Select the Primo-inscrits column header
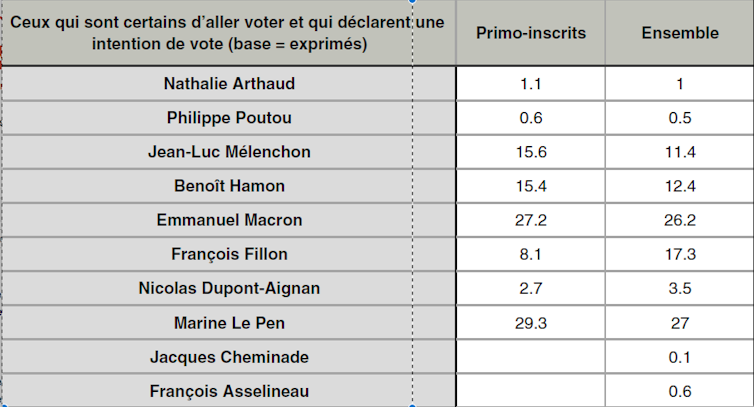Image resolution: width=754 pixels, height=407 pixels. point(530,33)
